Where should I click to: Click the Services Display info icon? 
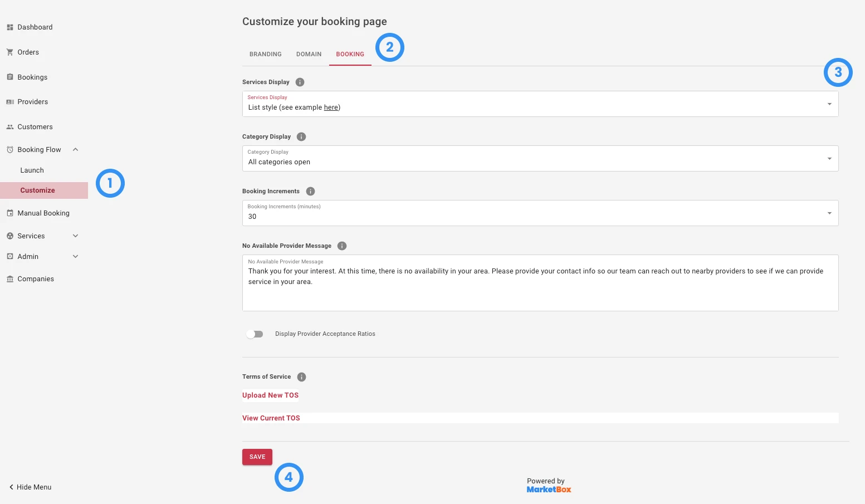300,82
